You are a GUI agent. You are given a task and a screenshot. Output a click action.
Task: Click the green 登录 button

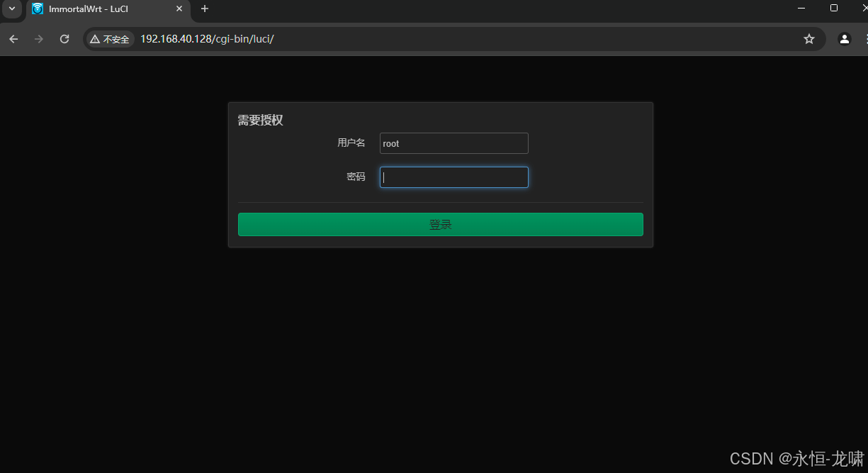click(441, 225)
